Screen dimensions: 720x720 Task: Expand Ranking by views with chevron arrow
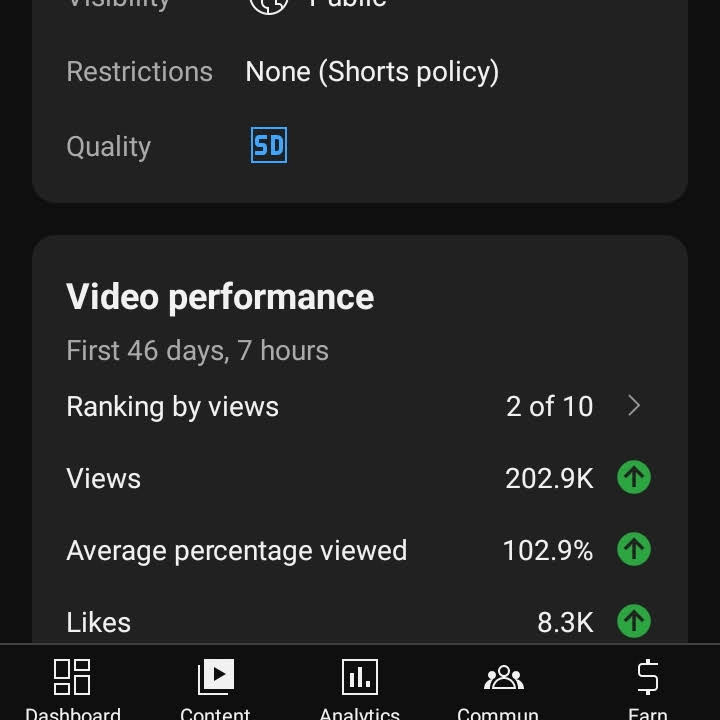(x=634, y=406)
